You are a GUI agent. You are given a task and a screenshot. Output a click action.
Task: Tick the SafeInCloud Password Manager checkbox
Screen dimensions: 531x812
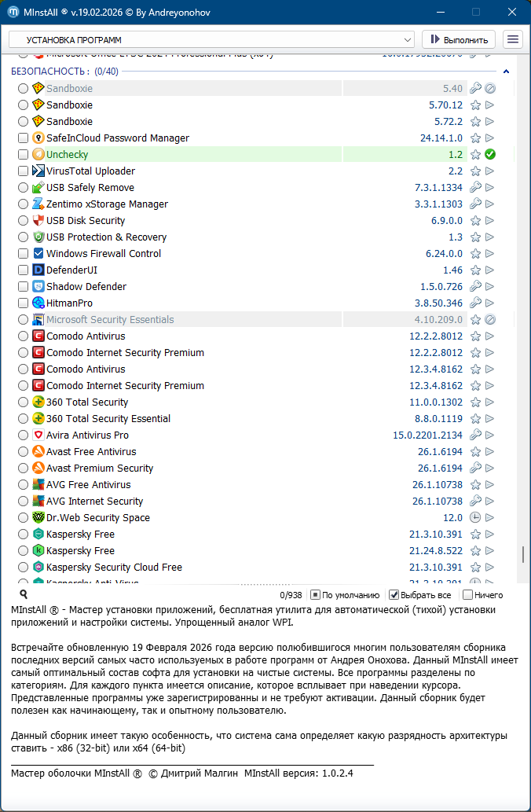pyautogui.click(x=23, y=138)
